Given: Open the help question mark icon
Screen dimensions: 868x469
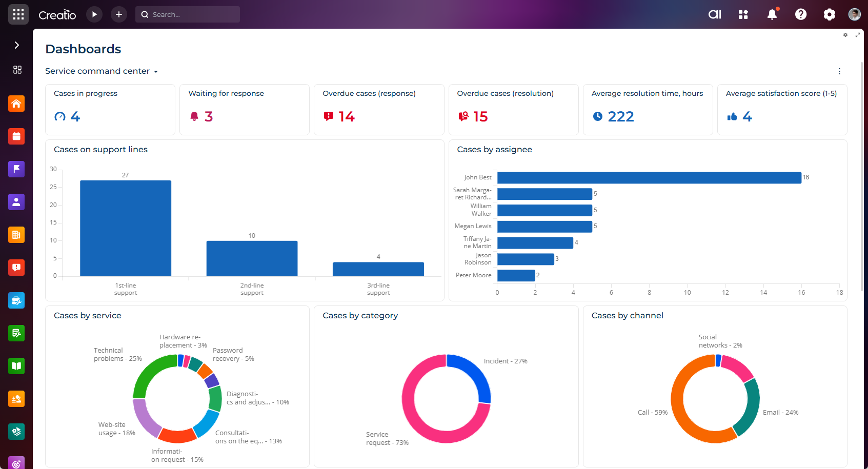Looking at the screenshot, I should tap(800, 14).
